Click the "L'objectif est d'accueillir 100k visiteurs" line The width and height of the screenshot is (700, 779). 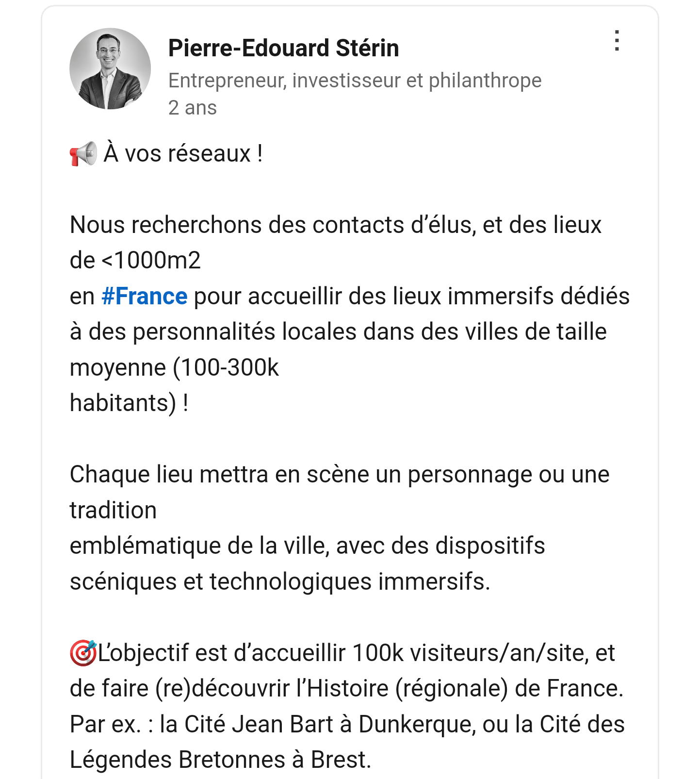click(x=356, y=653)
